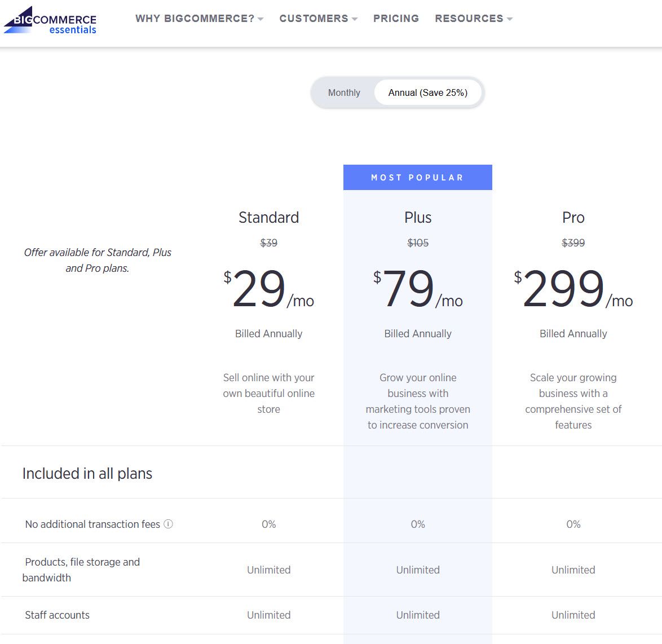Open the Pricing nav link
The width and height of the screenshot is (662, 644).
(x=396, y=19)
